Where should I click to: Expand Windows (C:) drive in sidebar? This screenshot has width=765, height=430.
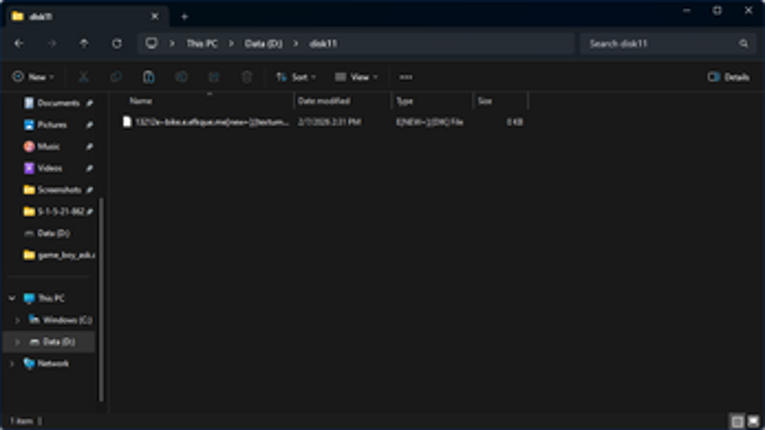[x=17, y=320]
